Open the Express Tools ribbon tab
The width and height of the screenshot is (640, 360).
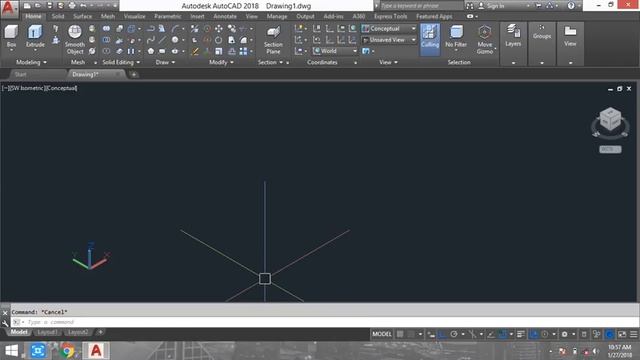(x=391, y=16)
